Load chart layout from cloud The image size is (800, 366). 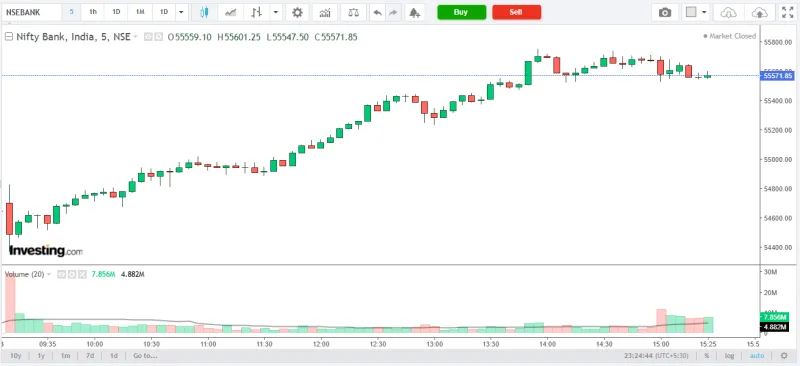pos(729,12)
